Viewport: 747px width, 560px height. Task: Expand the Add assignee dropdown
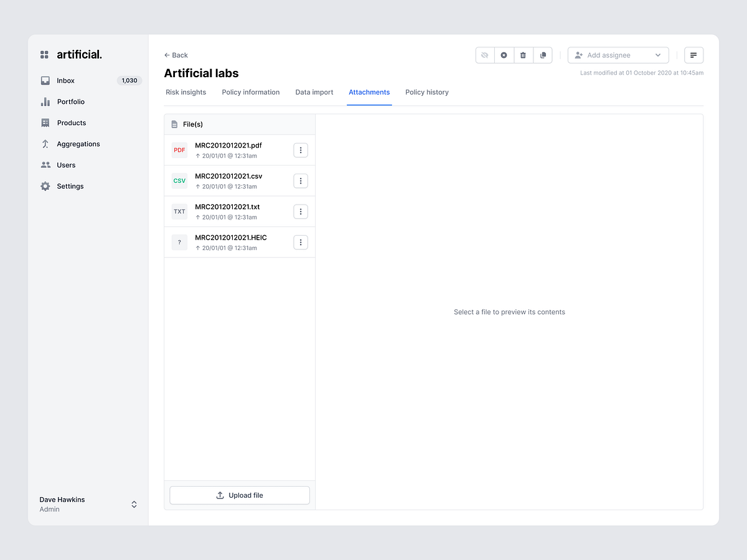(x=618, y=55)
